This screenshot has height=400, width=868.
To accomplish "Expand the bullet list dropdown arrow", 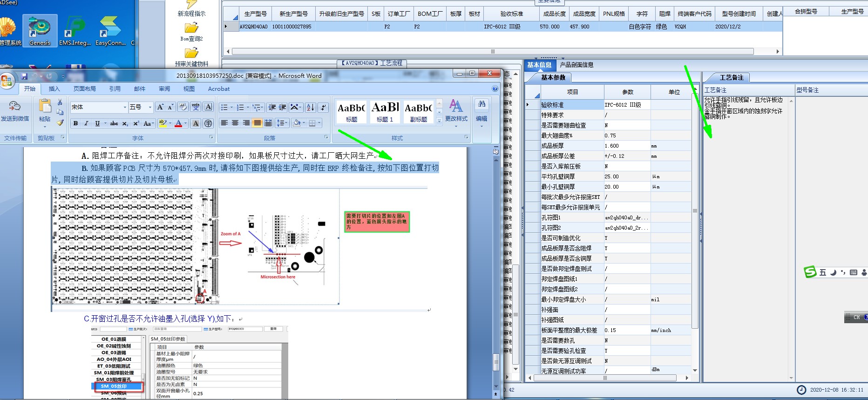I will tap(231, 108).
